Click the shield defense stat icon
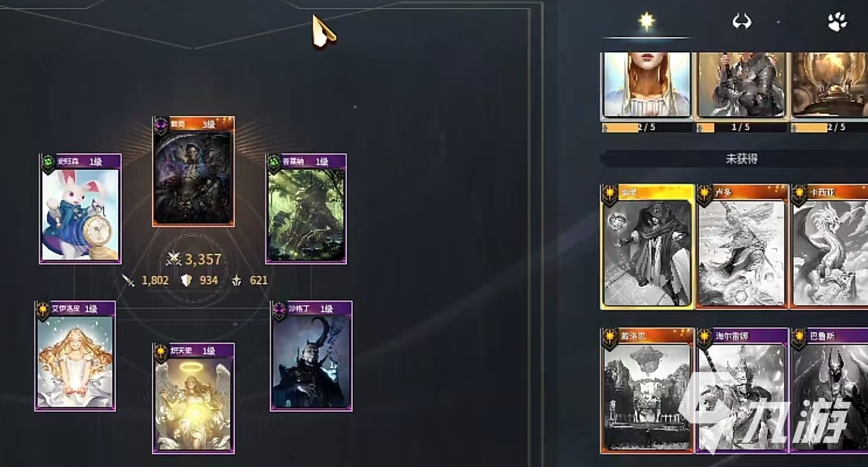Screen dimensions: 868x467 [x=187, y=280]
